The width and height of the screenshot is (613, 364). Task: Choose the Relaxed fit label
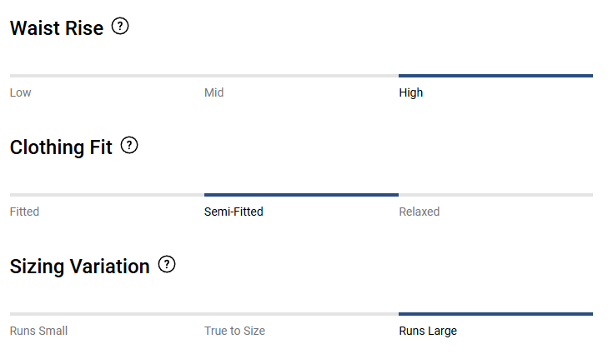tap(419, 212)
